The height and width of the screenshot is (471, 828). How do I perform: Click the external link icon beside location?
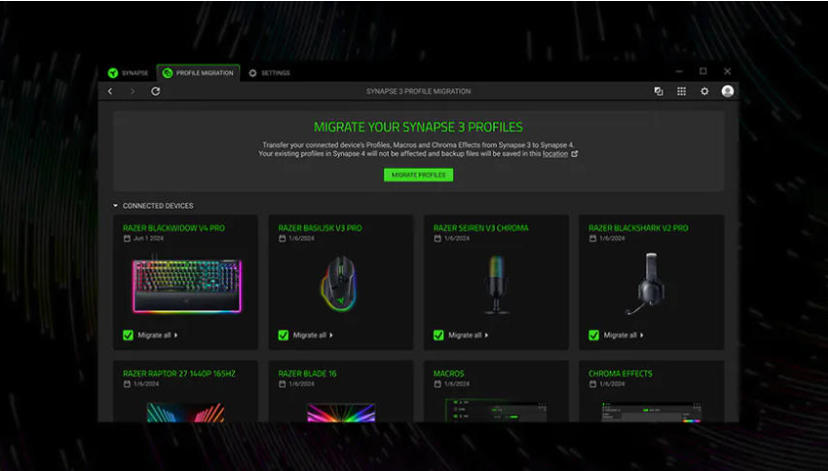pyautogui.click(x=574, y=154)
